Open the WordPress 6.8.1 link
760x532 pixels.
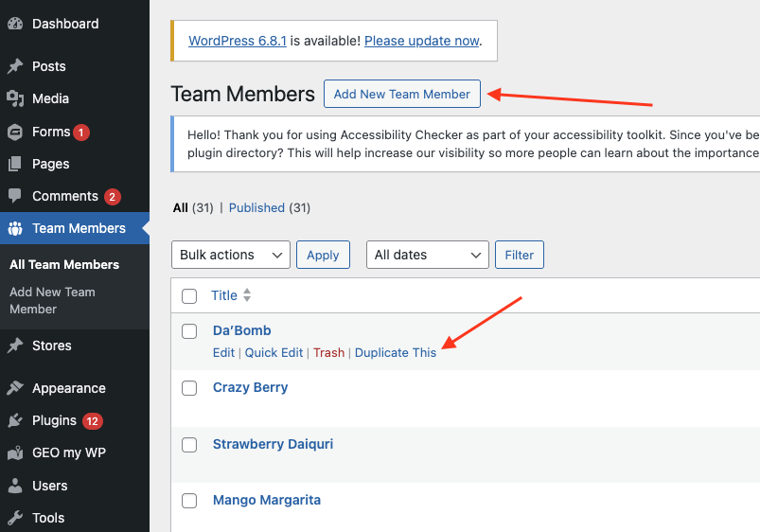[x=238, y=41]
